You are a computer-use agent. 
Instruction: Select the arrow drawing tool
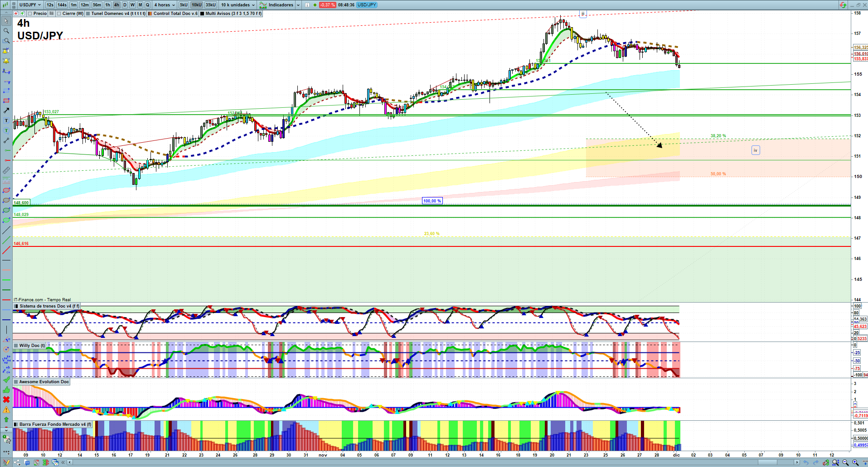pyautogui.click(x=6, y=111)
